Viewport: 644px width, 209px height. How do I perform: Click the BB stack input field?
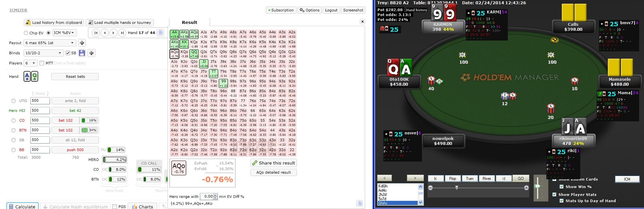click(x=40, y=150)
